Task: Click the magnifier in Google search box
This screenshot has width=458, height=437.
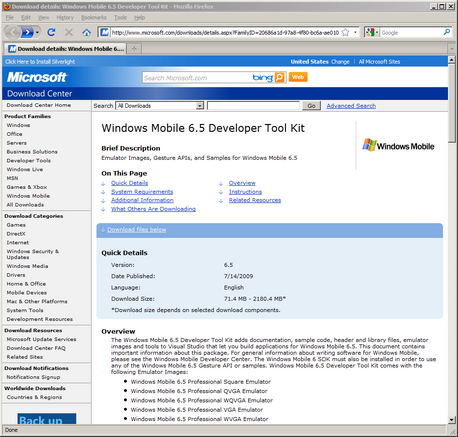Action: pyautogui.click(x=447, y=32)
